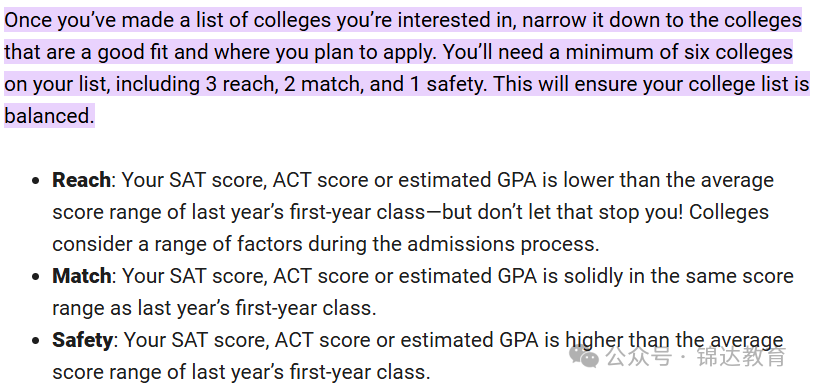
Task: Click 'solidly in the same score' text
Action: tap(676, 276)
